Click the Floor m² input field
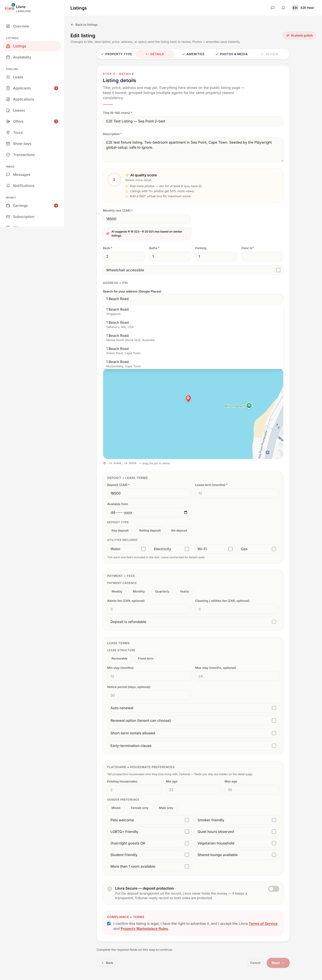The width and height of the screenshot is (322, 980). pyautogui.click(x=262, y=256)
